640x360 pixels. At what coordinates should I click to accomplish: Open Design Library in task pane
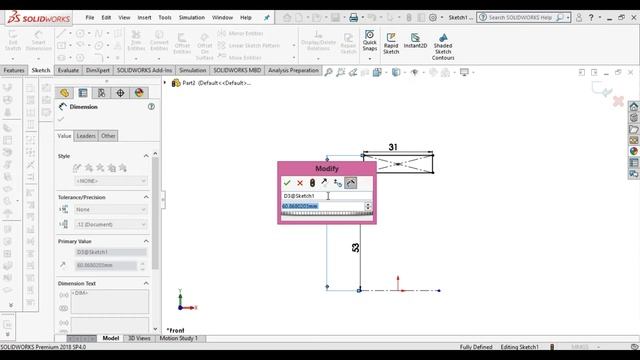click(633, 118)
